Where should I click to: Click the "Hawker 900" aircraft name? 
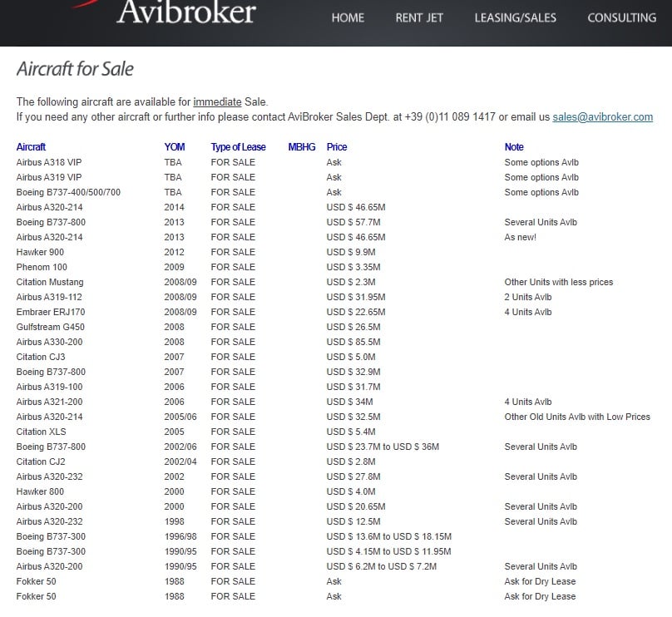40,252
